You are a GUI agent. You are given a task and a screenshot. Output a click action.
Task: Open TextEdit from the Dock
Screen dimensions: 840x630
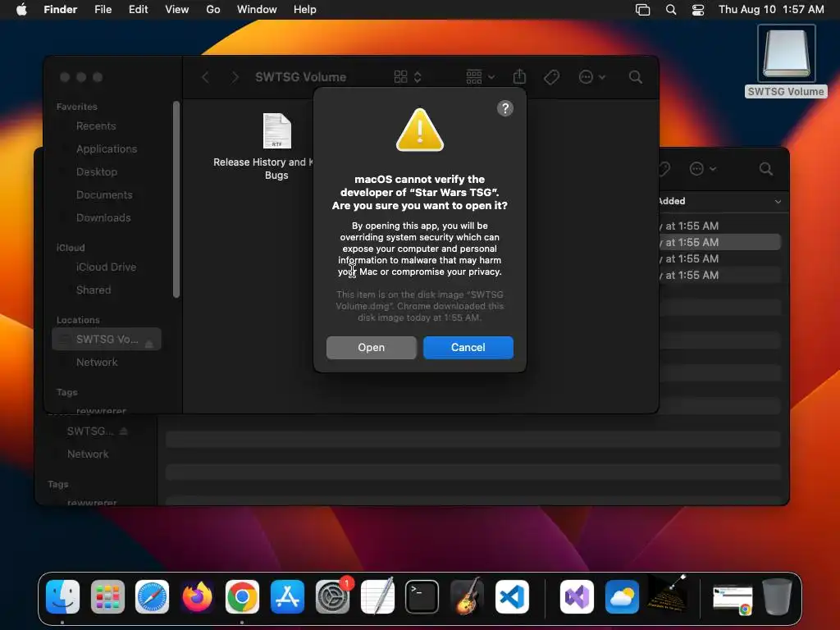377,597
